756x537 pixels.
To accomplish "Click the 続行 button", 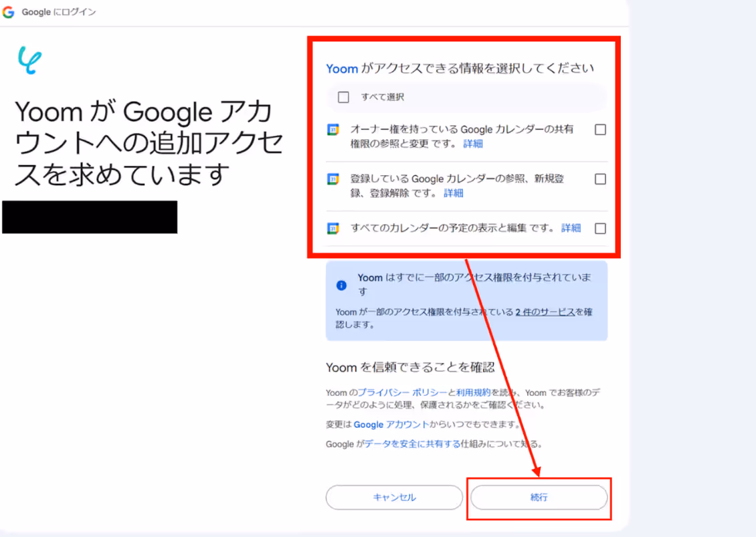I will (x=539, y=498).
